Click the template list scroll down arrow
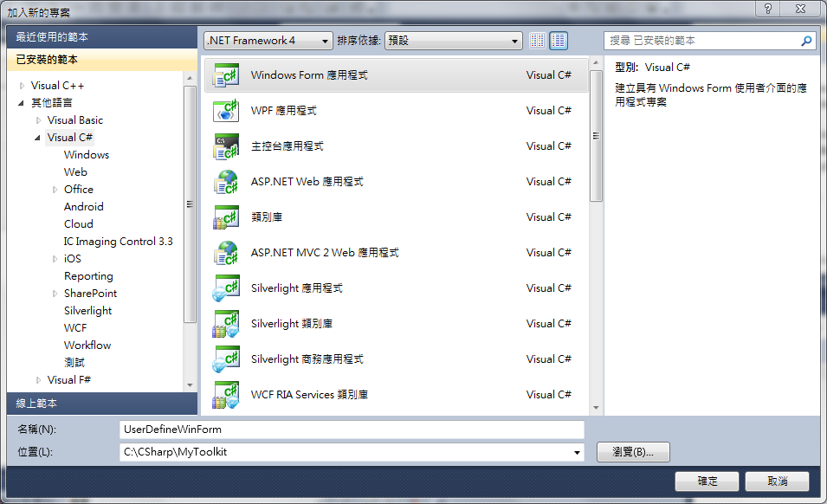The width and height of the screenshot is (827, 504). 596,408
